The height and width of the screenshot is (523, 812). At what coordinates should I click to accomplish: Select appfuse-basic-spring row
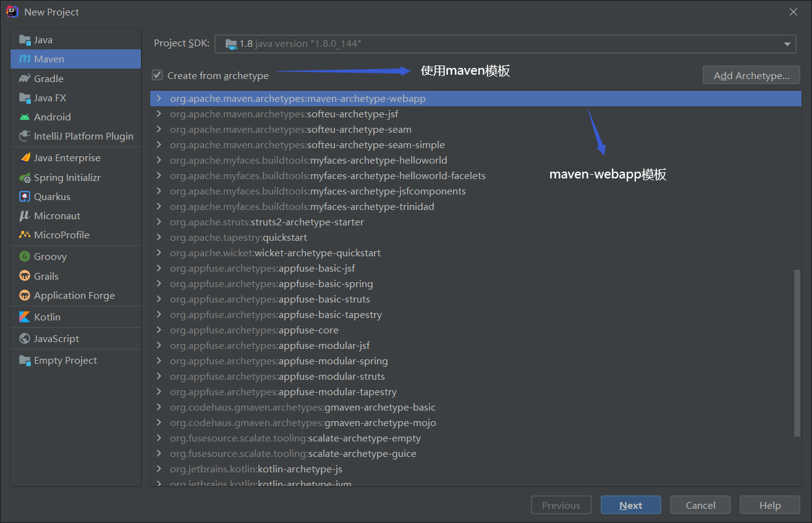pyautogui.click(x=476, y=283)
